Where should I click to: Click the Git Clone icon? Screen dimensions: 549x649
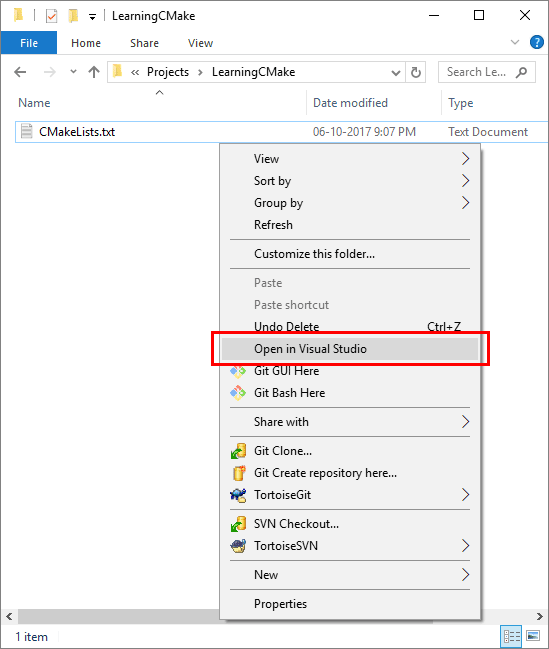click(238, 451)
